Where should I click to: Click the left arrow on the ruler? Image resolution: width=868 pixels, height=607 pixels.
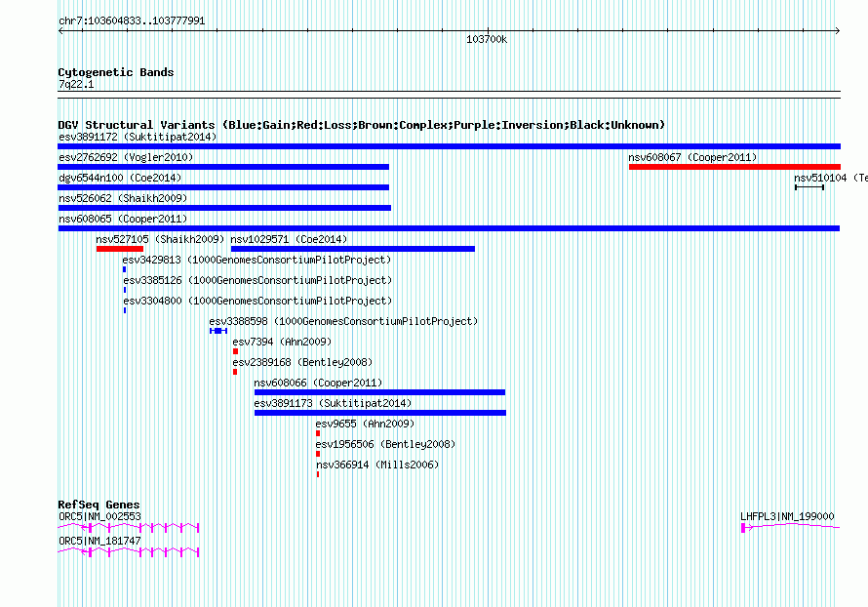pyautogui.click(x=60, y=31)
